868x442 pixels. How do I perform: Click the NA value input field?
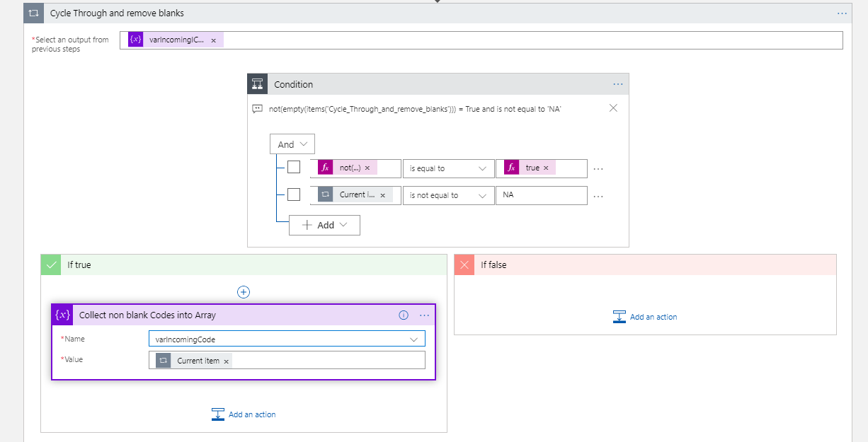(x=541, y=195)
